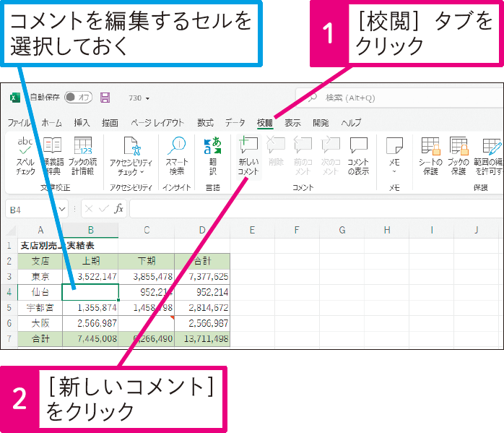504x433 pixels.
Task: Click the cell with 3,855,478
Action: point(147,276)
